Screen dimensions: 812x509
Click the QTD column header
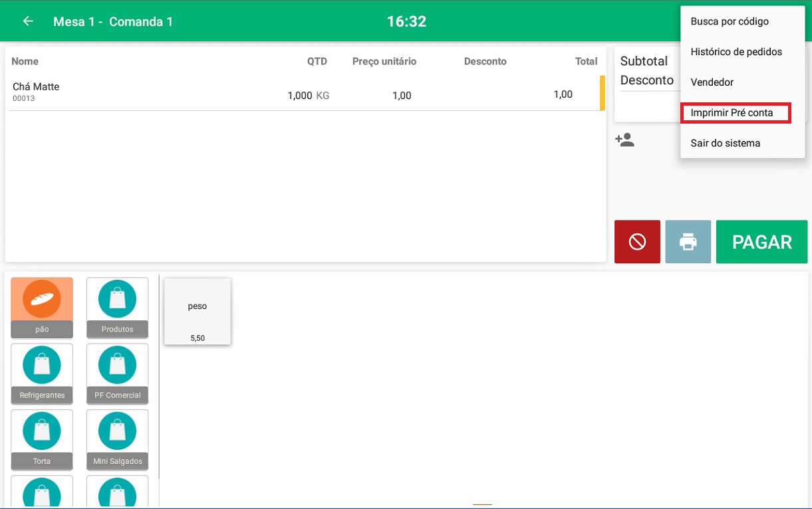(x=317, y=61)
